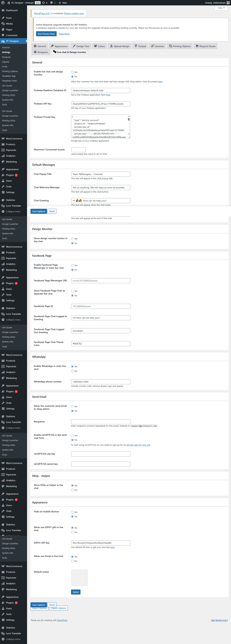Open the comments bubble icon in the admin bar
Image resolution: width=231 pixels, height=644 pixels.
tap(52, 3)
